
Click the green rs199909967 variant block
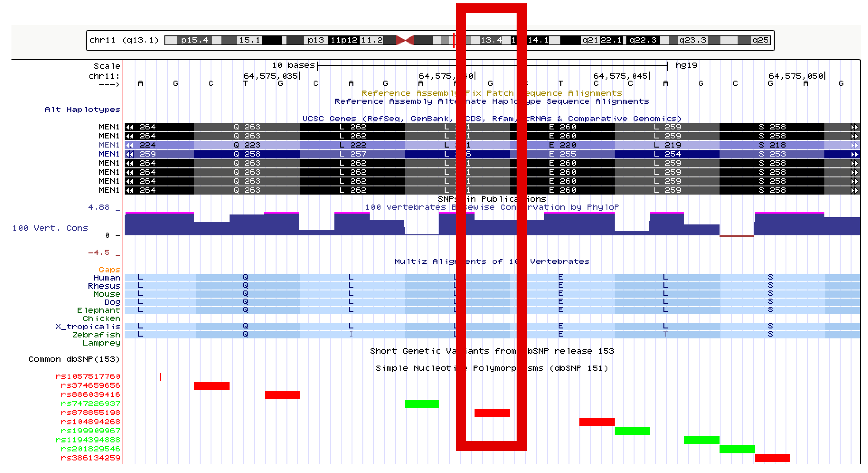tap(632, 431)
